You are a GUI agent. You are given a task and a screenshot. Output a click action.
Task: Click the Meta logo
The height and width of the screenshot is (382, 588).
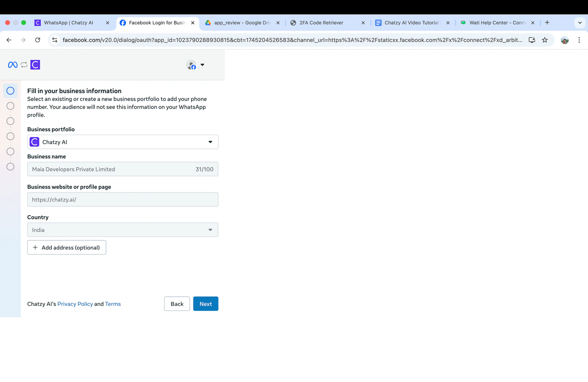tap(13, 65)
